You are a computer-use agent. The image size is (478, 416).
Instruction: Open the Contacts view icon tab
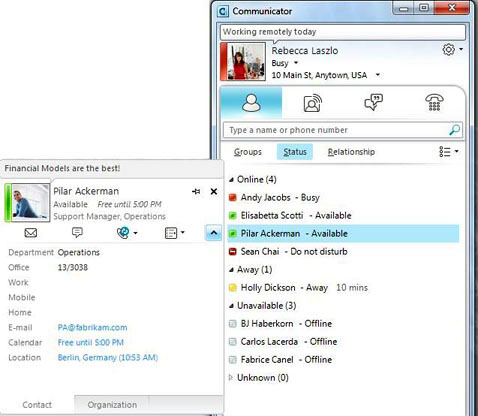point(251,103)
